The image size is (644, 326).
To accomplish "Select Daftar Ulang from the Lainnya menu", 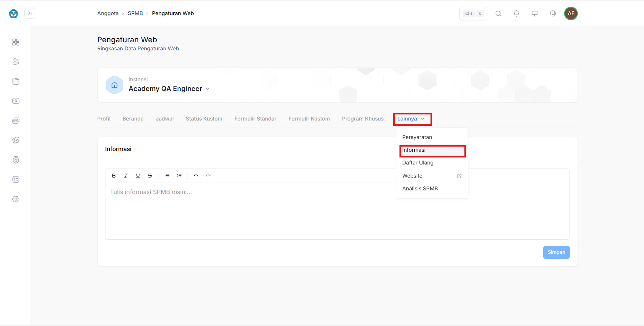I will (432, 163).
